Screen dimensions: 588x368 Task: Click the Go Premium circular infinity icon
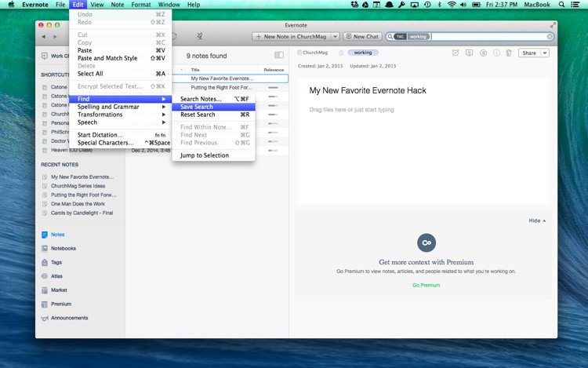426,242
